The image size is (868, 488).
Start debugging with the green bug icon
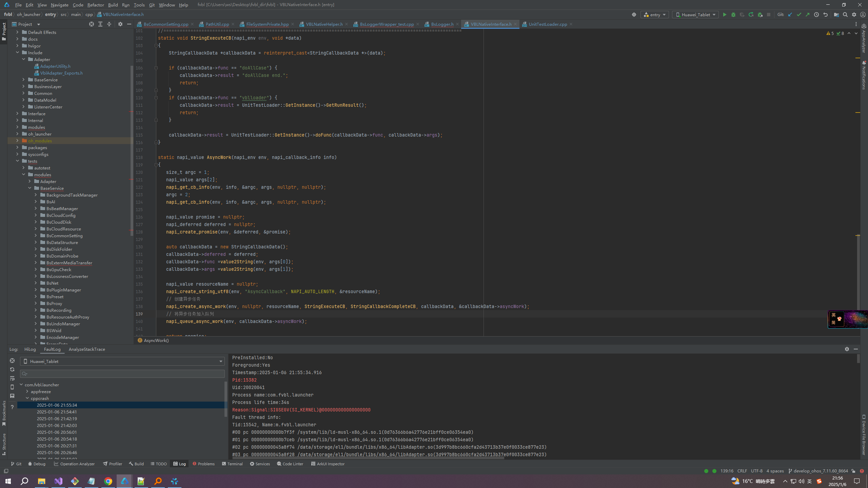733,15
